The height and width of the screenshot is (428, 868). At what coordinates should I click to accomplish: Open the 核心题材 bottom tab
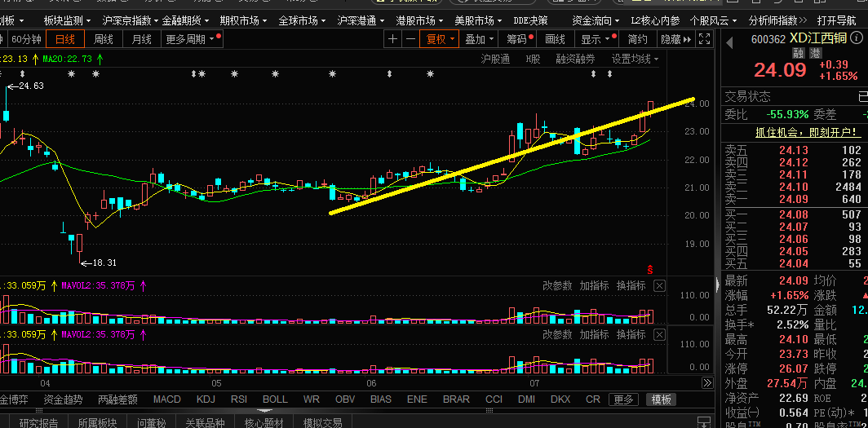264,423
